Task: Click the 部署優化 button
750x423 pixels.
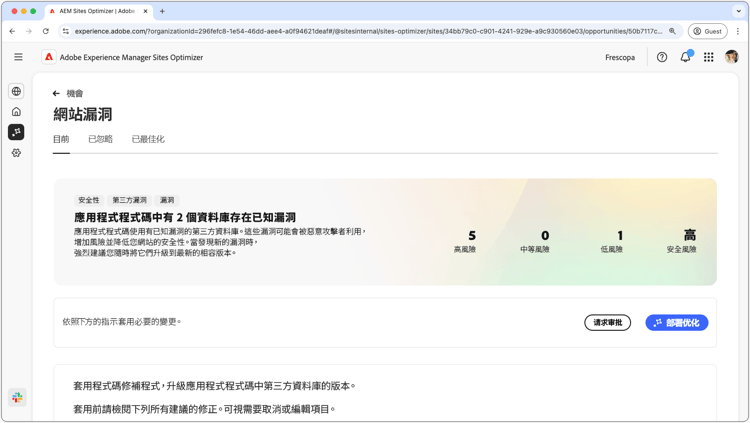Action: coord(677,323)
